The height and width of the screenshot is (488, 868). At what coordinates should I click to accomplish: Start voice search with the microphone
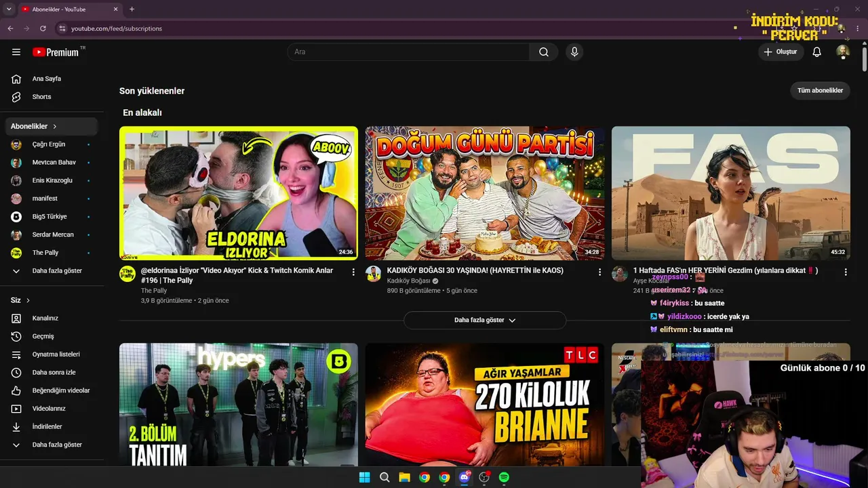click(x=574, y=52)
